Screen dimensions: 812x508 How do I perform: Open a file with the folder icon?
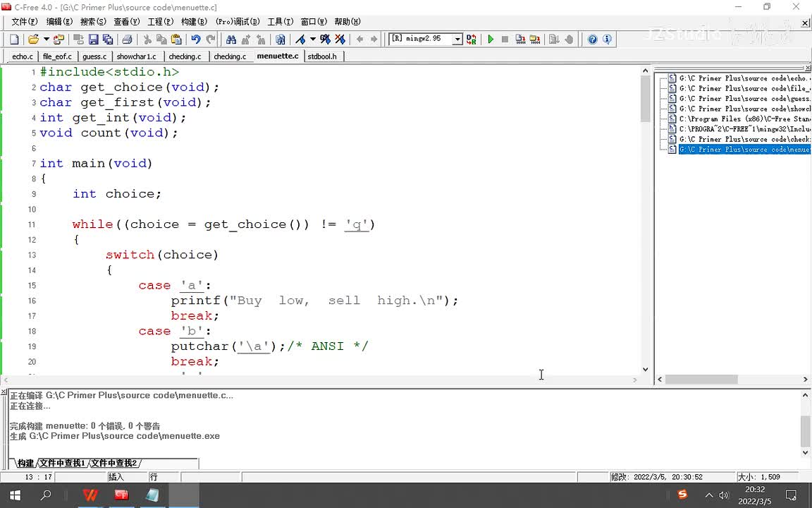tap(34, 40)
